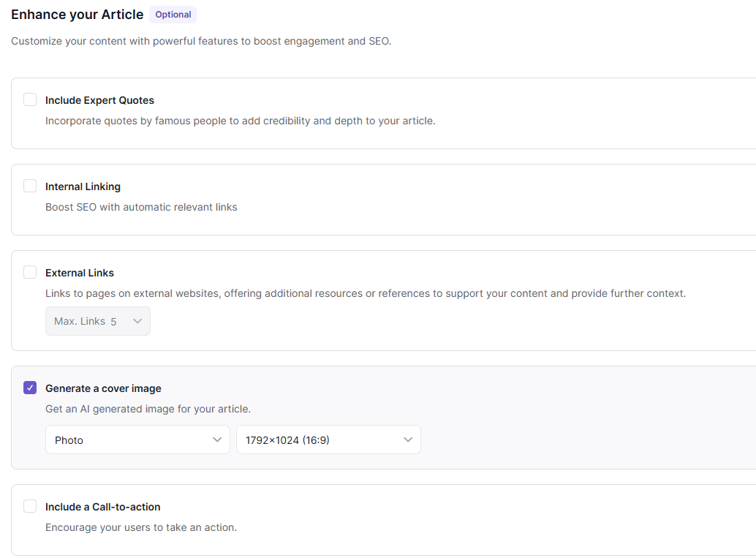The width and height of the screenshot is (756, 558).
Task: Open the 1792×1024 (16:9) size dropdown
Action: pos(328,440)
